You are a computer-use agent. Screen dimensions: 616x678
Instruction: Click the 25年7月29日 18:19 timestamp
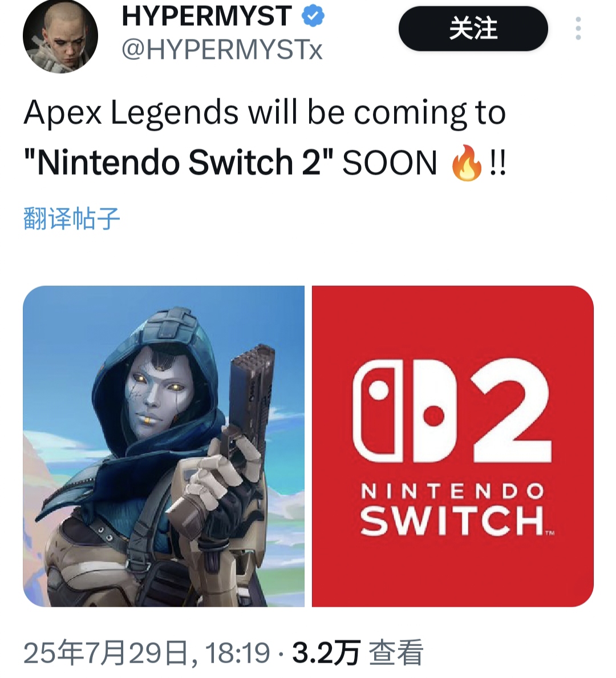pos(147,652)
